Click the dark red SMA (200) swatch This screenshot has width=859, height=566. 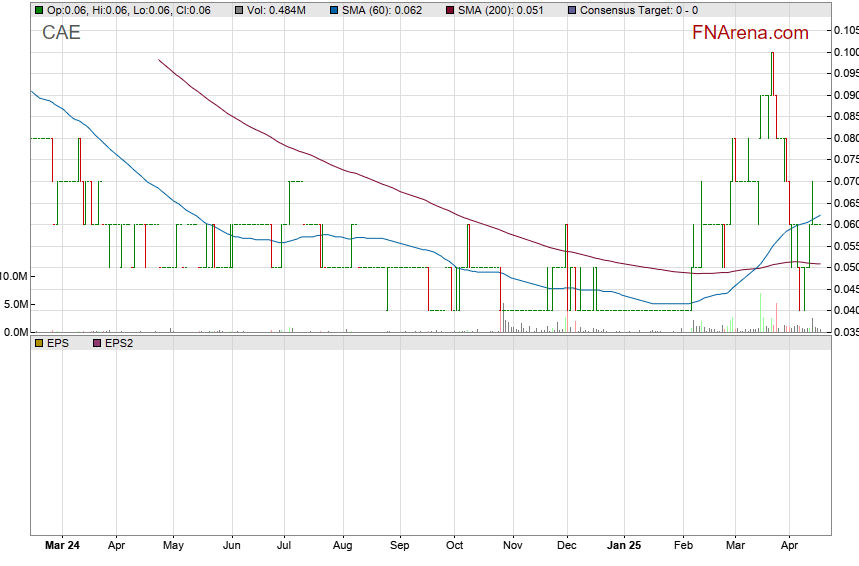[x=449, y=10]
